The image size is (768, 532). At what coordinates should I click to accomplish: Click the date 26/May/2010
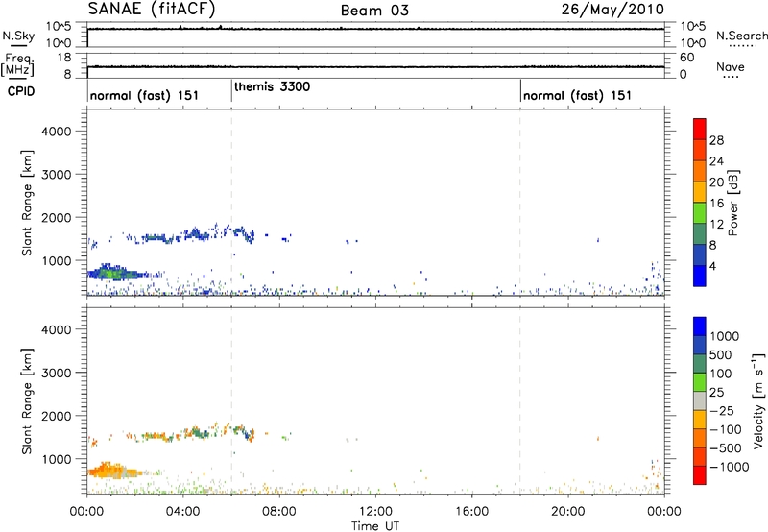[x=612, y=9]
